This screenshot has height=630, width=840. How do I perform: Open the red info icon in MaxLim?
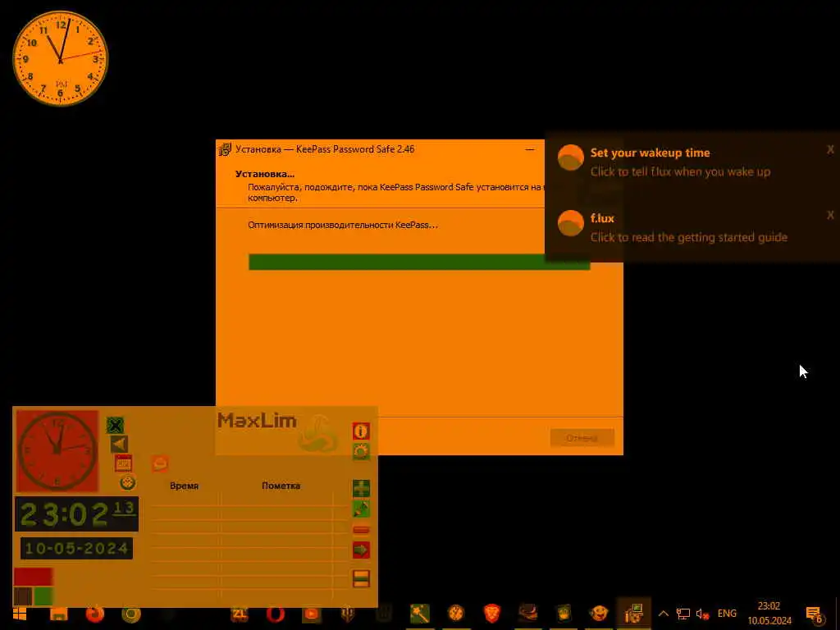tap(361, 431)
